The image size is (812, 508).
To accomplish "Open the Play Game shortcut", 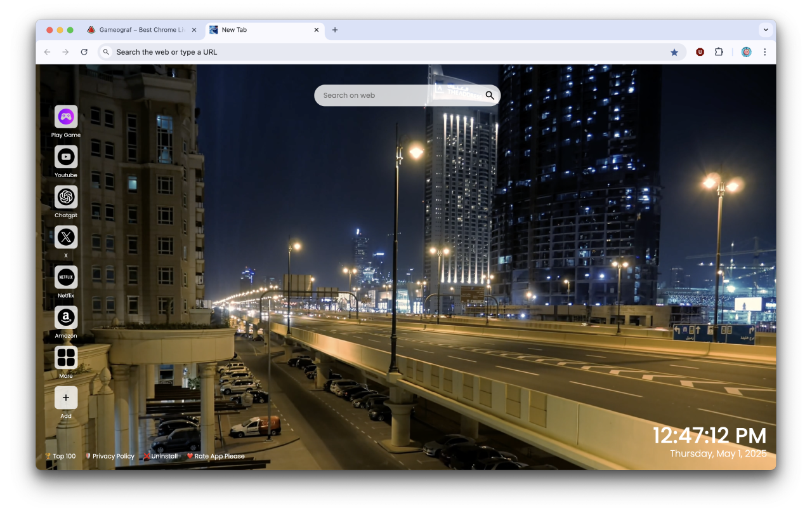I will 66,116.
